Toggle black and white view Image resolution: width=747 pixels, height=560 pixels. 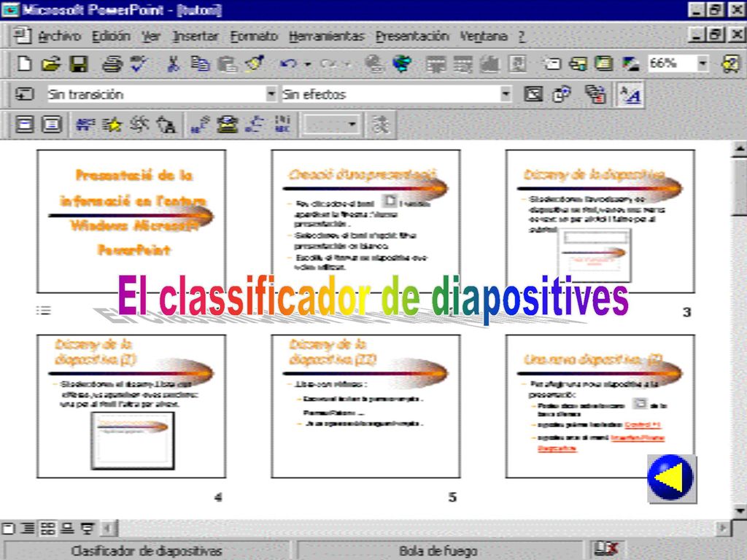631,63
